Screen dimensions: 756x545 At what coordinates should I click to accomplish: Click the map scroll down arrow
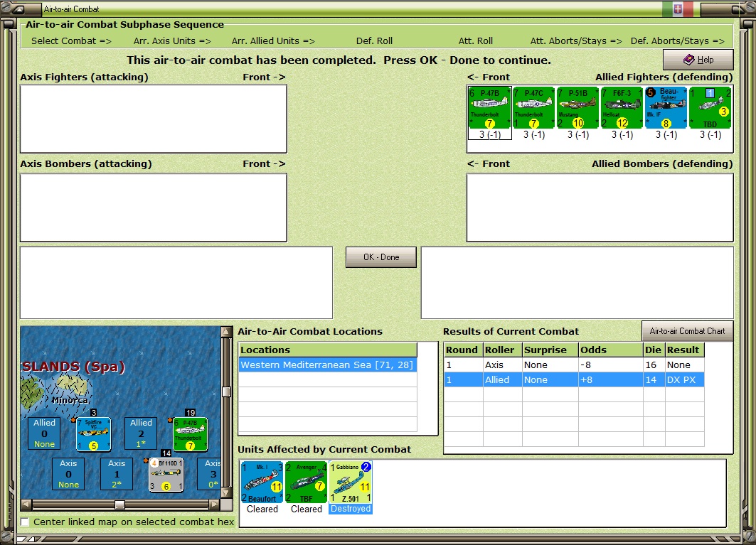[x=226, y=493]
